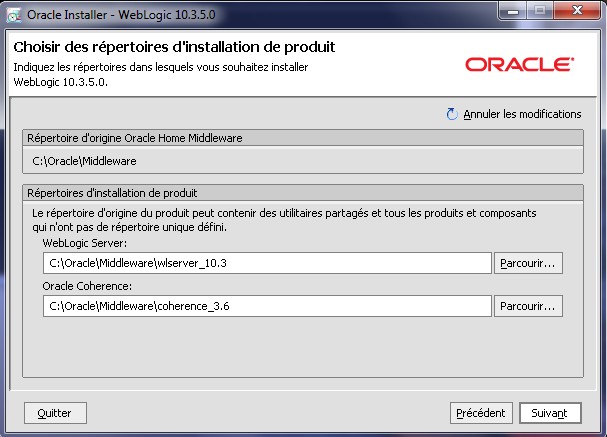607x437 pixels.
Task: Click the "Répertoire d'origine Oracle Home Middleware" header
Action: pos(303,138)
